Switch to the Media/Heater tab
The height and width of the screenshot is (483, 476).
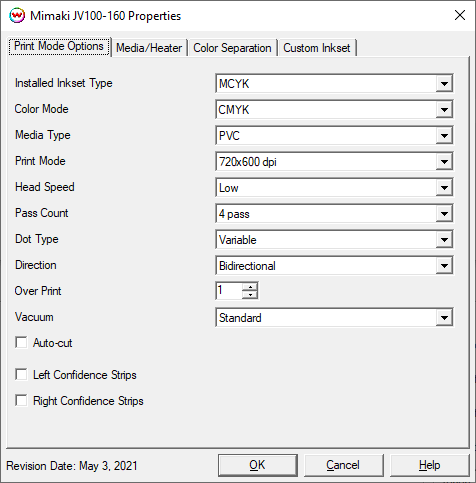pyautogui.click(x=149, y=48)
